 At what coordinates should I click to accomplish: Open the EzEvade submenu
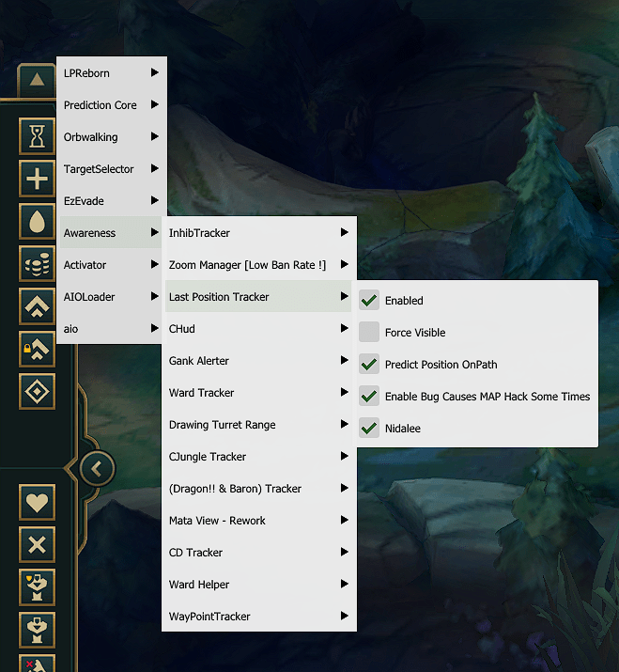click(112, 200)
